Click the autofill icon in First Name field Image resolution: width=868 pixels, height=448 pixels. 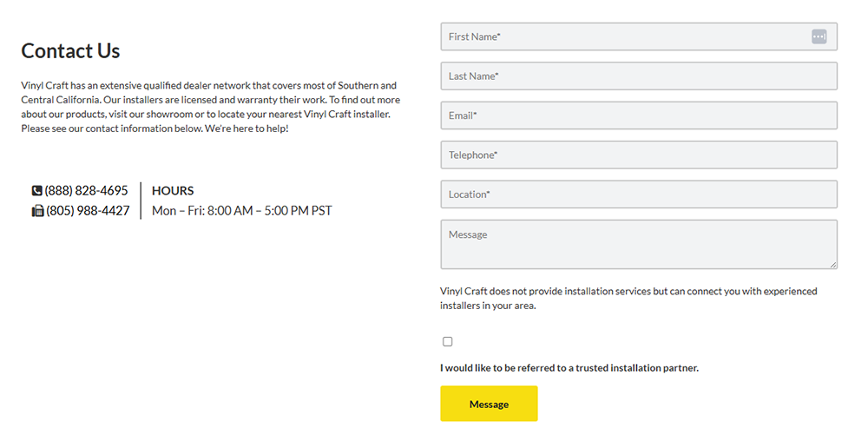coord(819,36)
